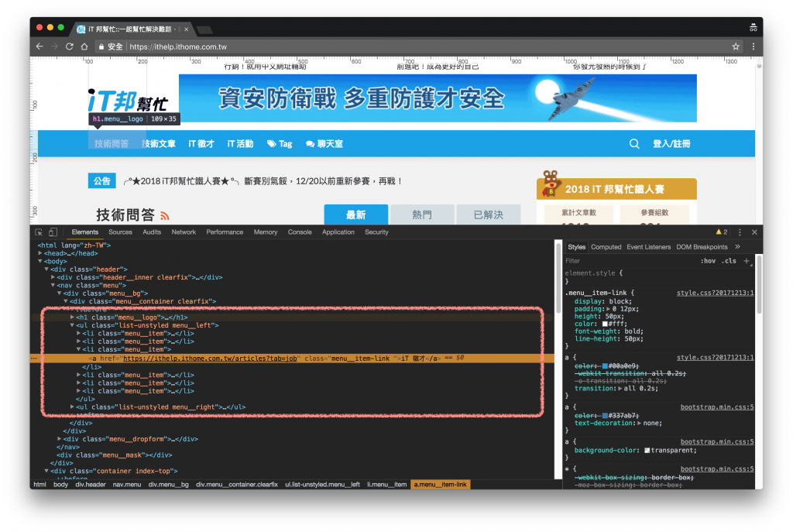Click the #337ab7 color swatch
Image resolution: width=793 pixels, height=532 pixels.
(x=604, y=416)
